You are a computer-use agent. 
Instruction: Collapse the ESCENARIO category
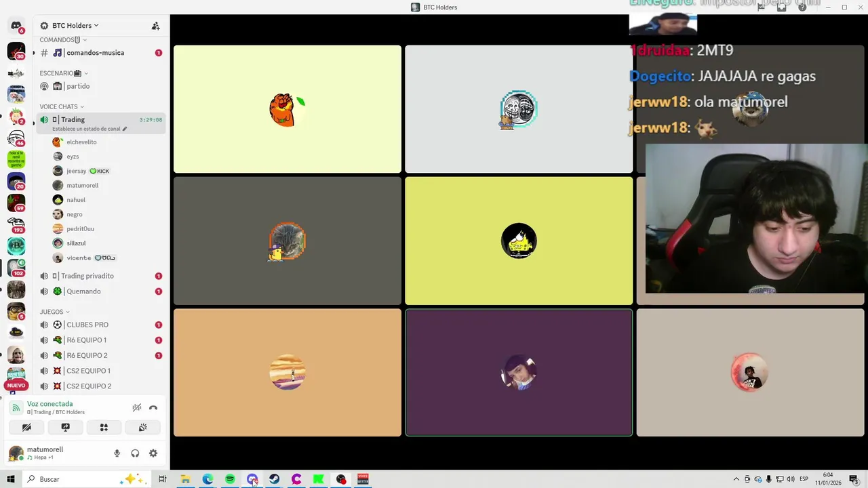point(64,73)
